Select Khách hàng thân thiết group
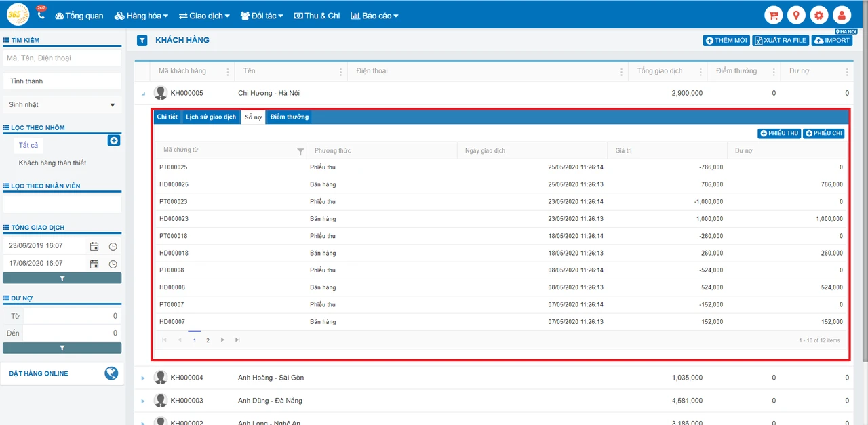The image size is (868, 425). [x=52, y=163]
